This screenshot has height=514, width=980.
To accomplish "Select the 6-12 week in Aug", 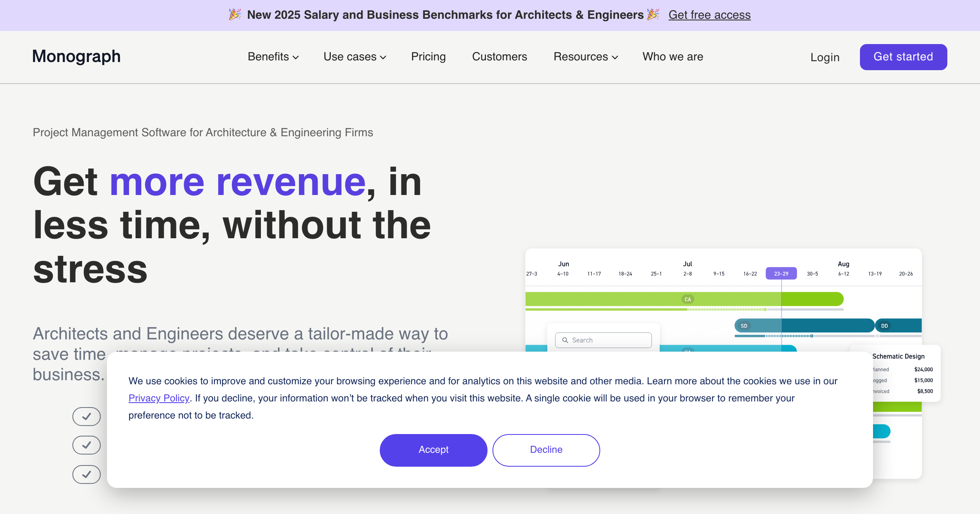I will click(x=844, y=274).
